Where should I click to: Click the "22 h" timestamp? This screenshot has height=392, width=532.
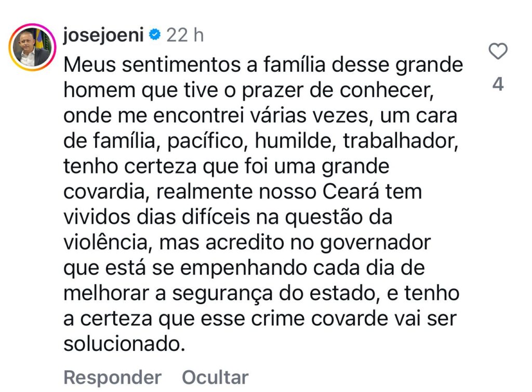click(x=185, y=35)
